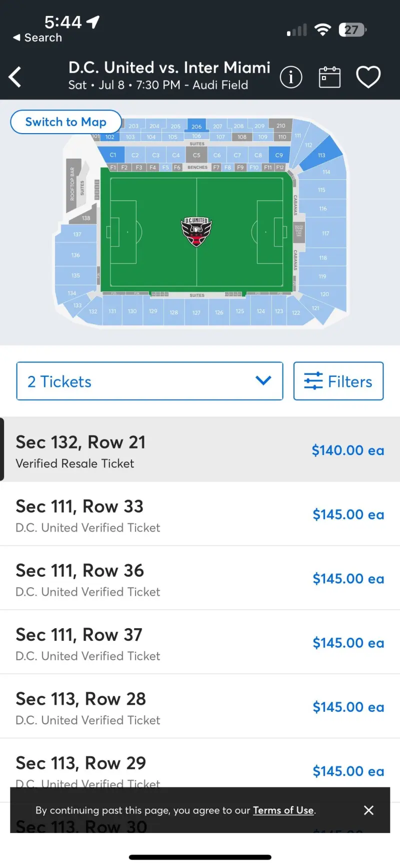Tap the D.C. United logo on the field
Image resolution: width=400 pixels, height=868 pixels.
pyautogui.click(x=196, y=232)
